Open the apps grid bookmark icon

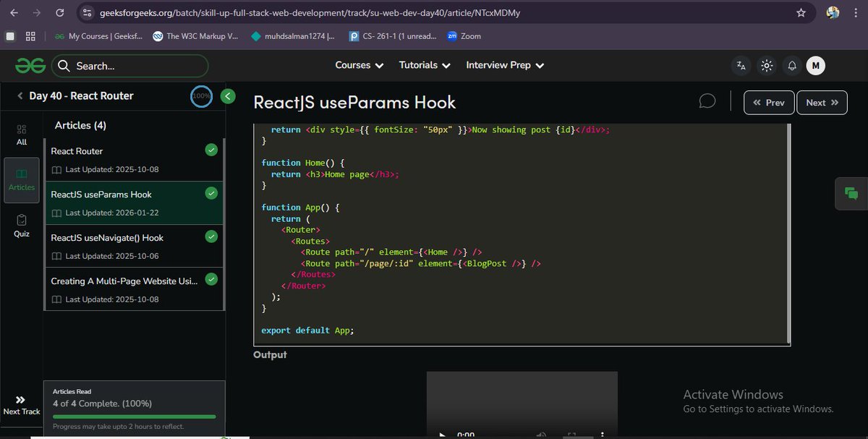pos(30,36)
